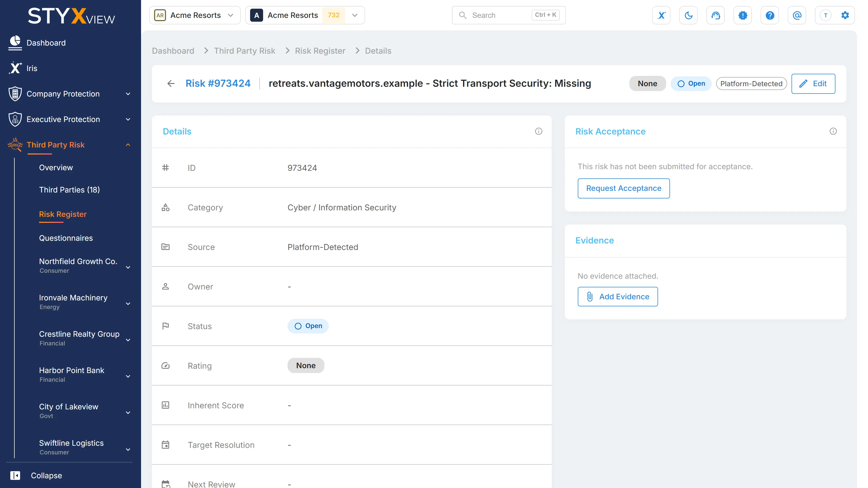Viewport: 868px width, 488px height.
Task: Open the help question mark icon
Action: click(770, 15)
